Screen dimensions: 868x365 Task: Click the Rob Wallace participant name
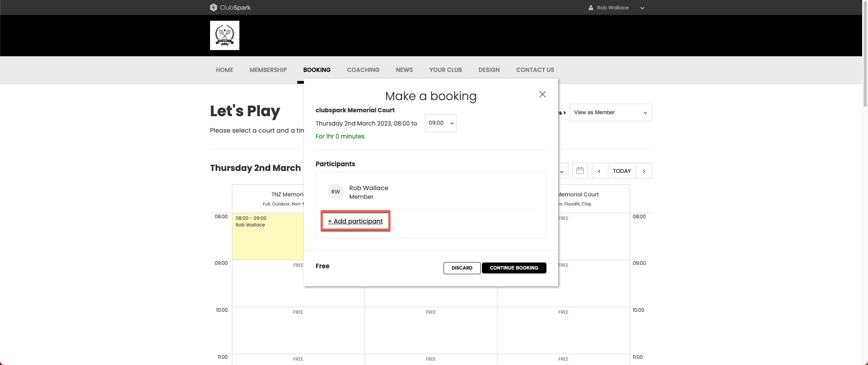tap(369, 188)
